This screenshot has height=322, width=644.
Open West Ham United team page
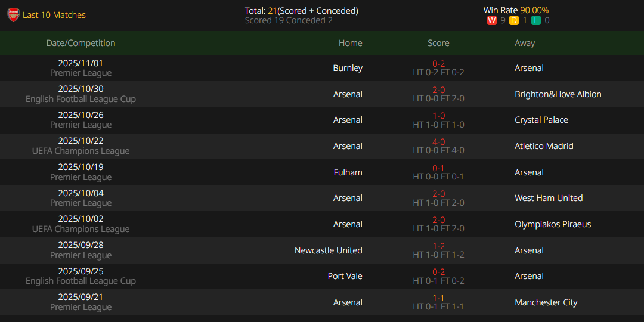[549, 198]
